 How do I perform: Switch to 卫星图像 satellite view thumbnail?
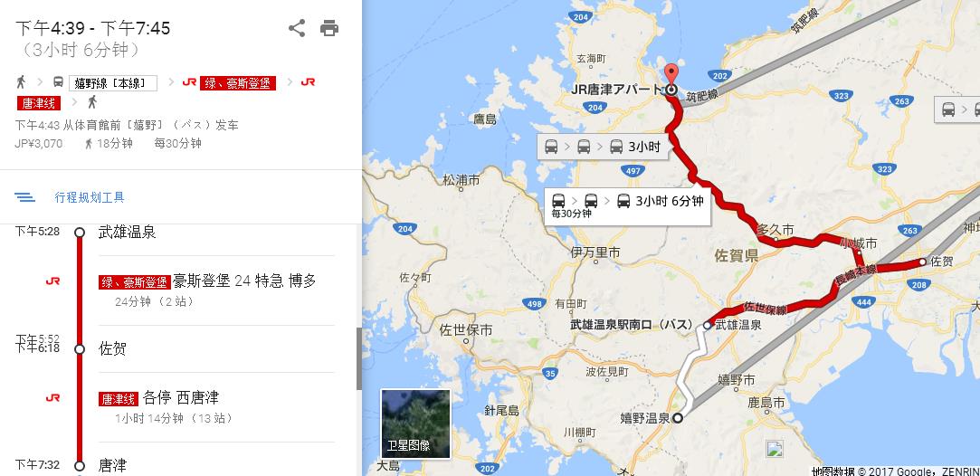point(415,424)
